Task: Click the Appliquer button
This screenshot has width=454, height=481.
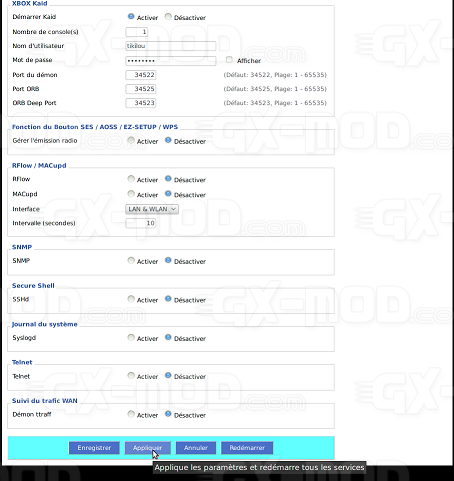Action: tap(148, 448)
